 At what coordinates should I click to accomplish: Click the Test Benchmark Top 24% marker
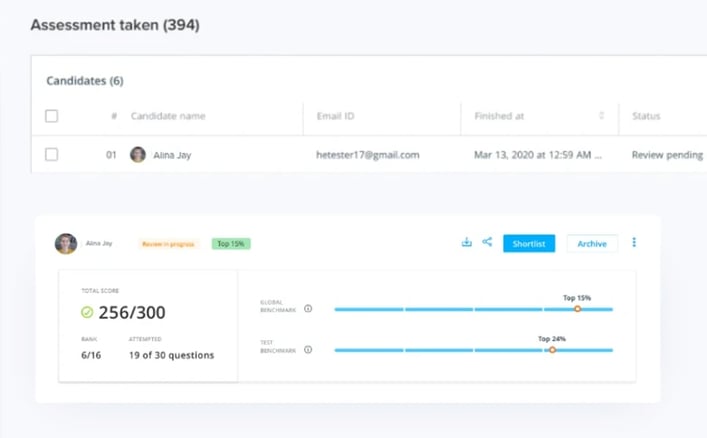pos(552,350)
